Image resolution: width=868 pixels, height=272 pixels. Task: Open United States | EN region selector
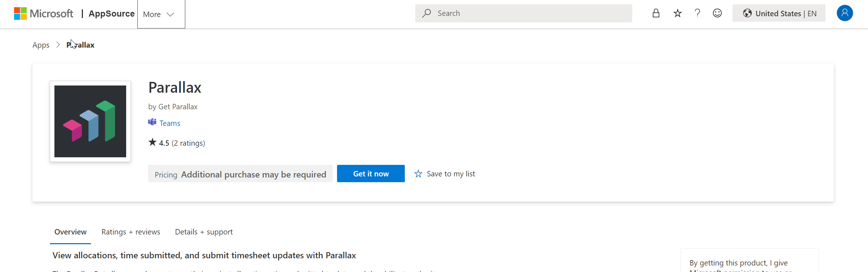coord(779,13)
